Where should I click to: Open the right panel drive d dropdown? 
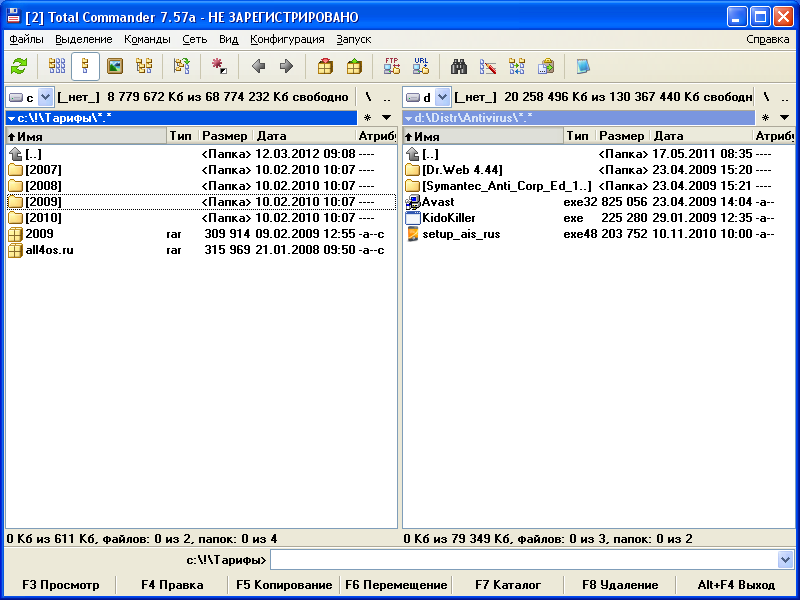pyautogui.click(x=442, y=97)
